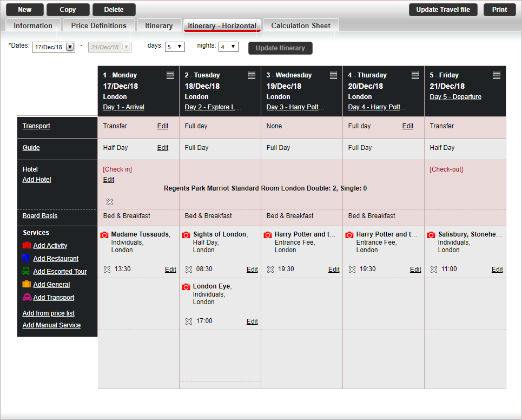Screen dimensions: 522x420
Task: Open Wednesday's Day 3 - Harry Pott... link
Action: pos(295,107)
